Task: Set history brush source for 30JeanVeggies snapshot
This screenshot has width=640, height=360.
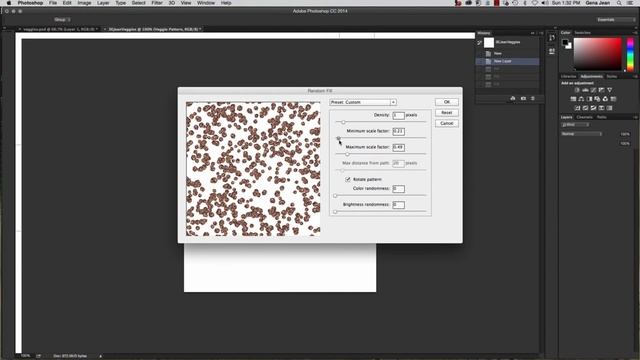Action: [x=480, y=42]
